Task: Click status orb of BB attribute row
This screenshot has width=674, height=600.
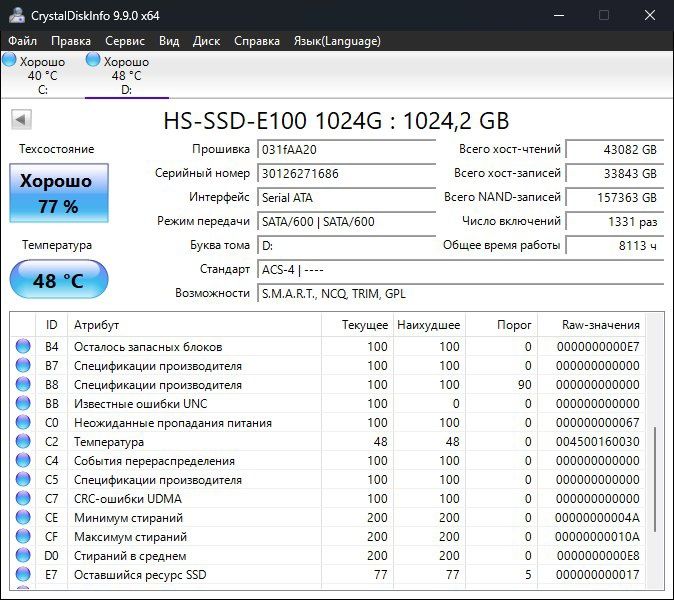Action: pyautogui.click(x=23, y=403)
